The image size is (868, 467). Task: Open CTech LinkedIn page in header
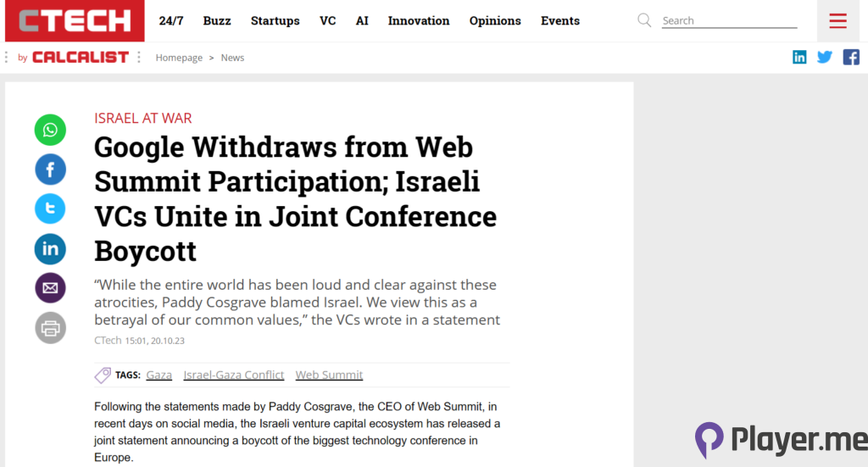pos(799,57)
